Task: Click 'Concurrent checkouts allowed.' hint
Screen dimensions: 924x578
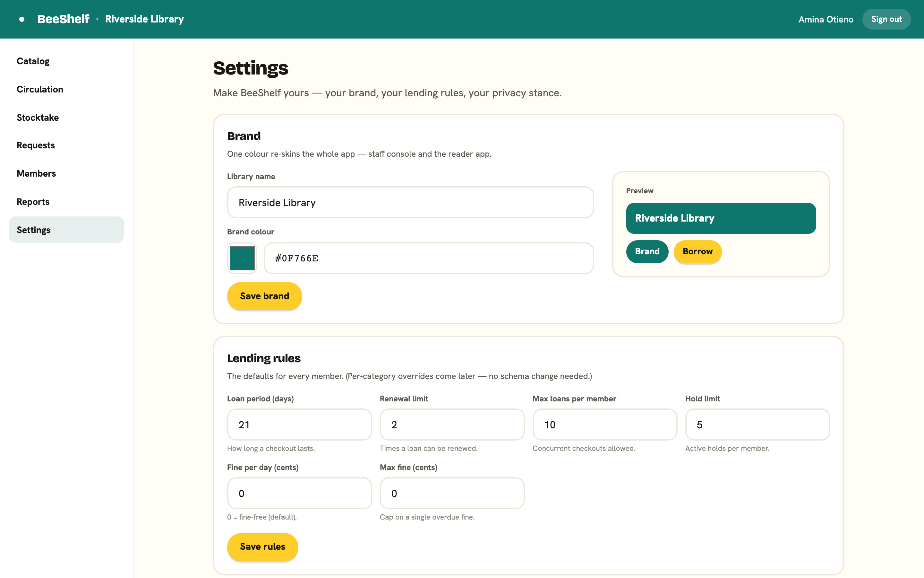Action: click(584, 448)
